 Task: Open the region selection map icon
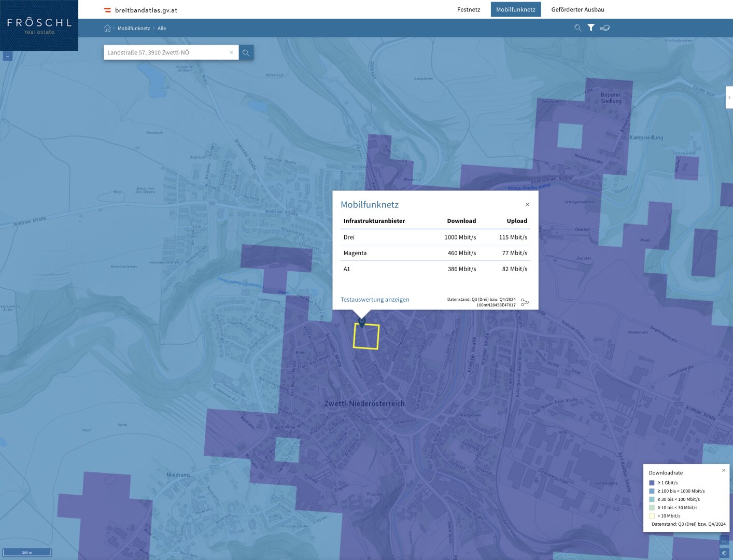coord(604,28)
